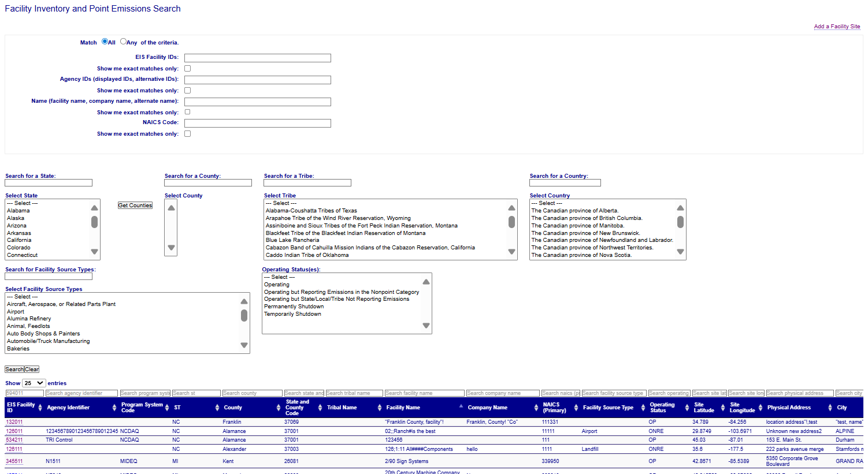
Task: Select the 'Any' match radio button
Action: (123, 42)
